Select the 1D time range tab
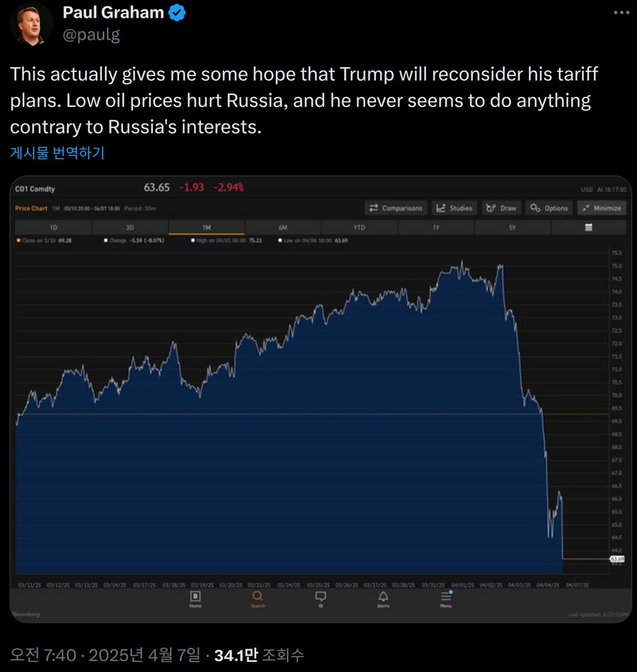The image size is (637, 672). point(54,227)
